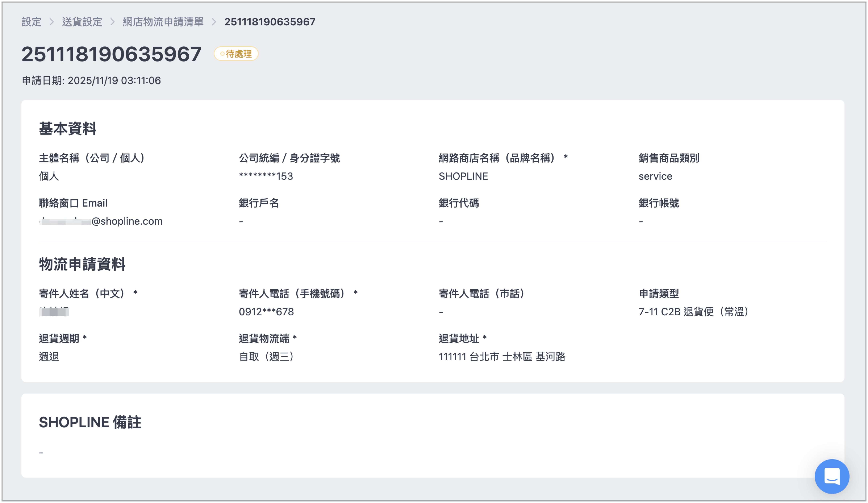The height and width of the screenshot is (503, 868).
Task: Select the store name SHOPLINE value
Action: 463,176
